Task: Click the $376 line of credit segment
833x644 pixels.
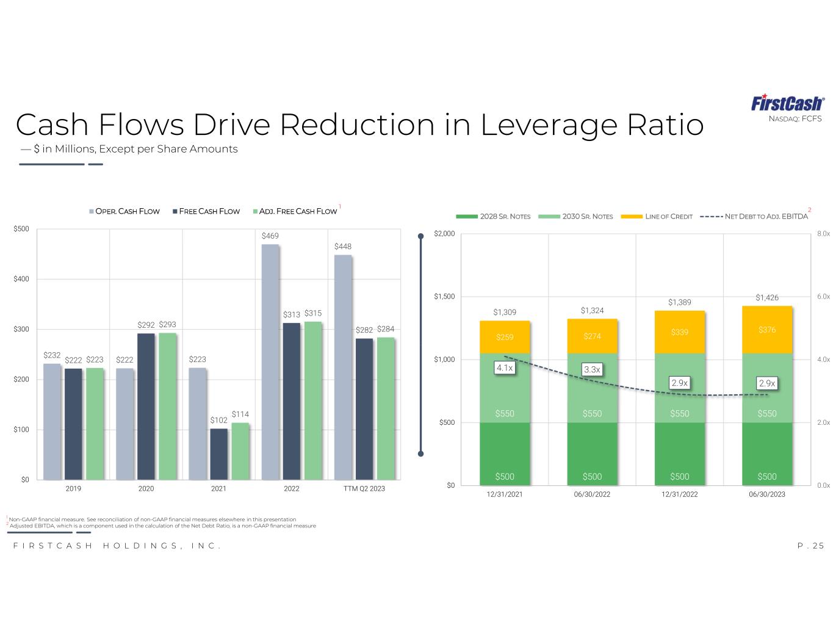Action: click(767, 330)
